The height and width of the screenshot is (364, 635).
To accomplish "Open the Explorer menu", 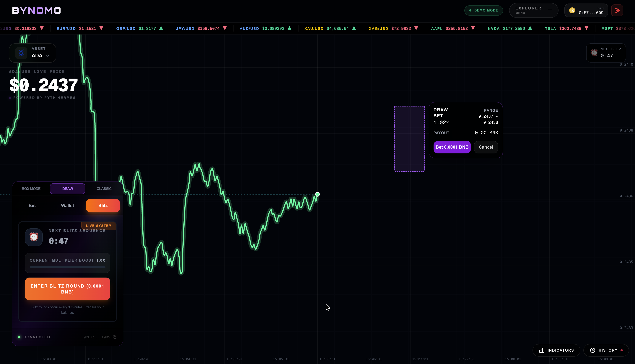I will coord(533,11).
